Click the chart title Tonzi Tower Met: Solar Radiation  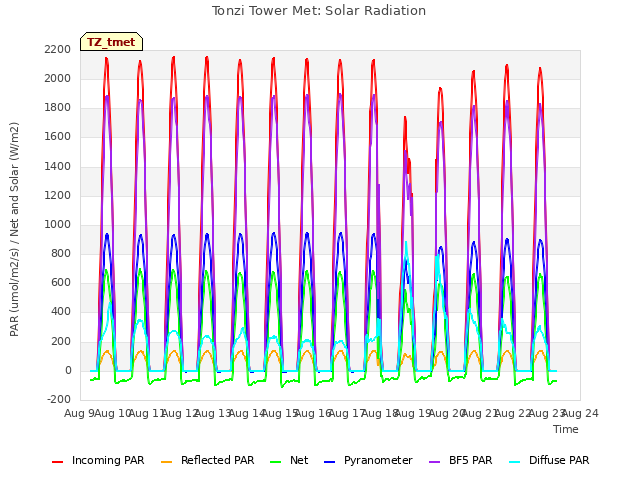click(319, 11)
